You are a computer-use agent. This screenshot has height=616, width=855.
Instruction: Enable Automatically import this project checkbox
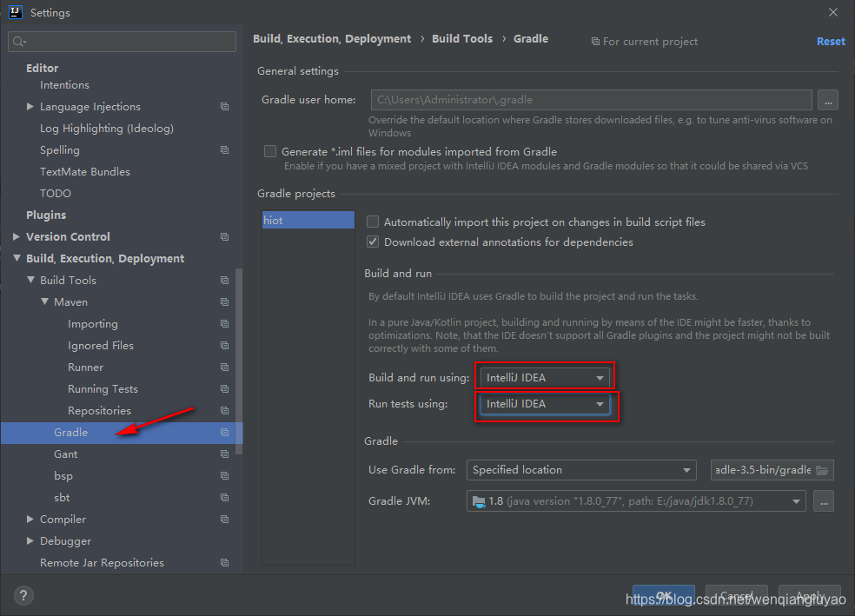click(x=373, y=222)
